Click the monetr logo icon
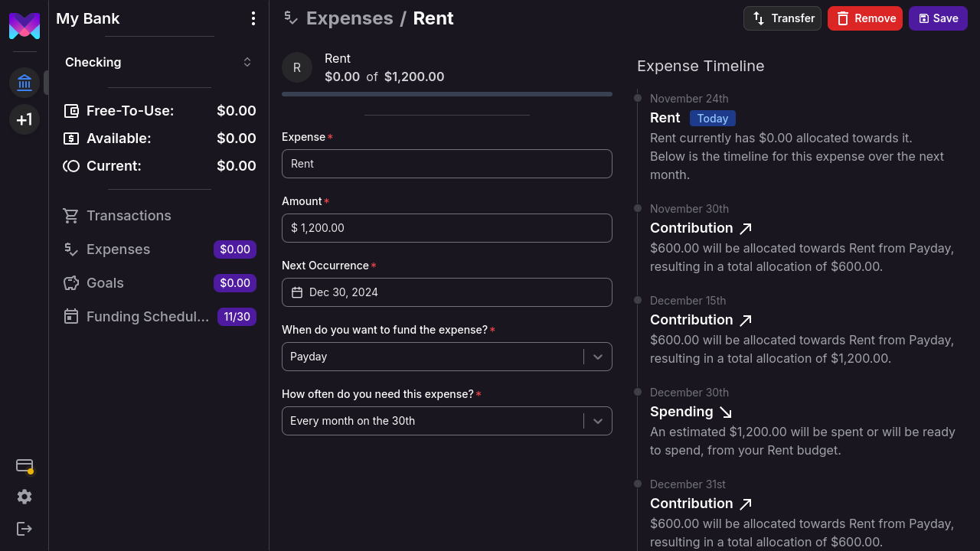The image size is (980, 551). [24, 26]
